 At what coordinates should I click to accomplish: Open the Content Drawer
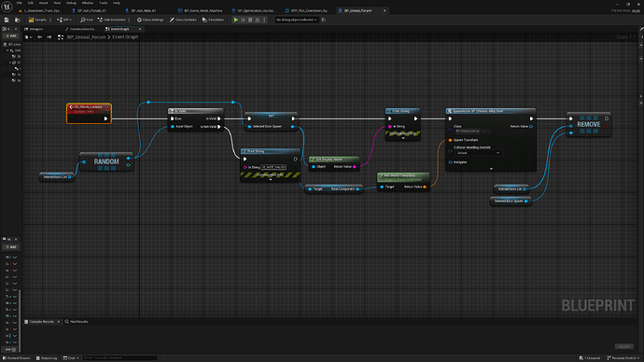point(17,358)
